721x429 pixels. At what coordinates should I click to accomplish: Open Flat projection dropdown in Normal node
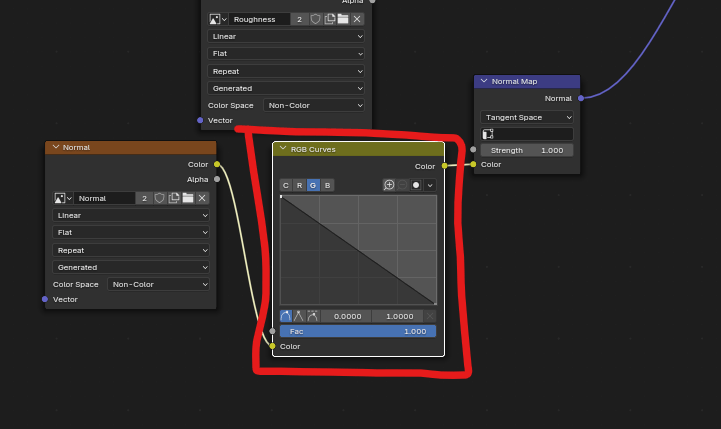(131, 232)
